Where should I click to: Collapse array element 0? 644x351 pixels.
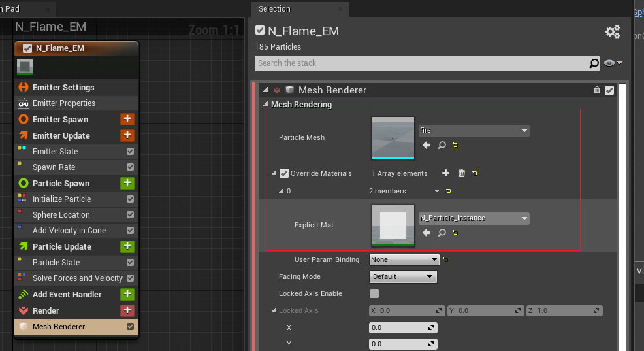click(282, 191)
